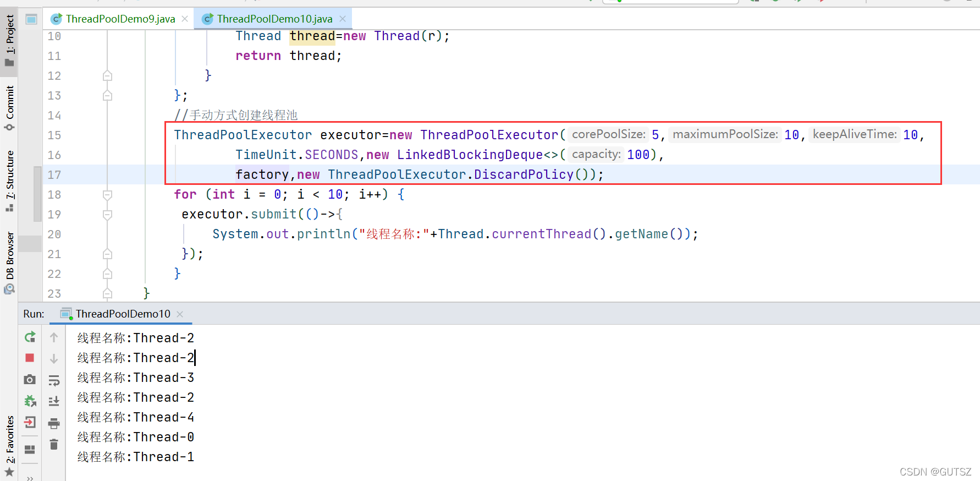Click the corePoolSize parameter hint
The image size is (980, 481).
pyautogui.click(x=609, y=134)
